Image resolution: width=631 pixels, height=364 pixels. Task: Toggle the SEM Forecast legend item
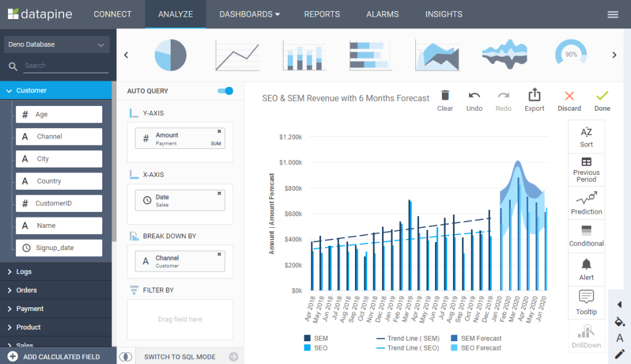476,338
